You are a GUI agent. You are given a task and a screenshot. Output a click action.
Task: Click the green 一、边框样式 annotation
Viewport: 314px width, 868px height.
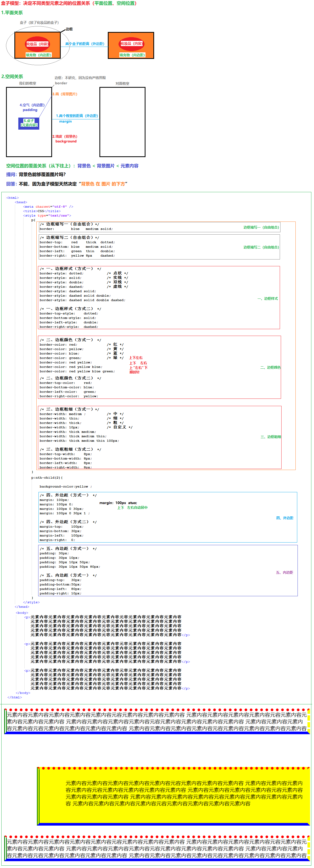pos(267,299)
